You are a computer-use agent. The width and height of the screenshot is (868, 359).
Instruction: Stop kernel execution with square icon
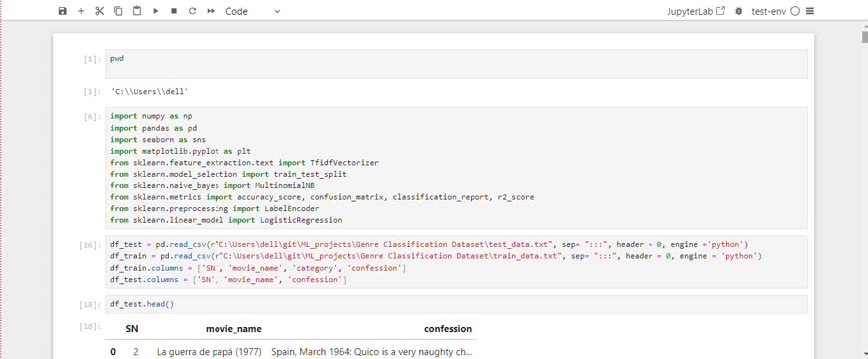coord(174,11)
